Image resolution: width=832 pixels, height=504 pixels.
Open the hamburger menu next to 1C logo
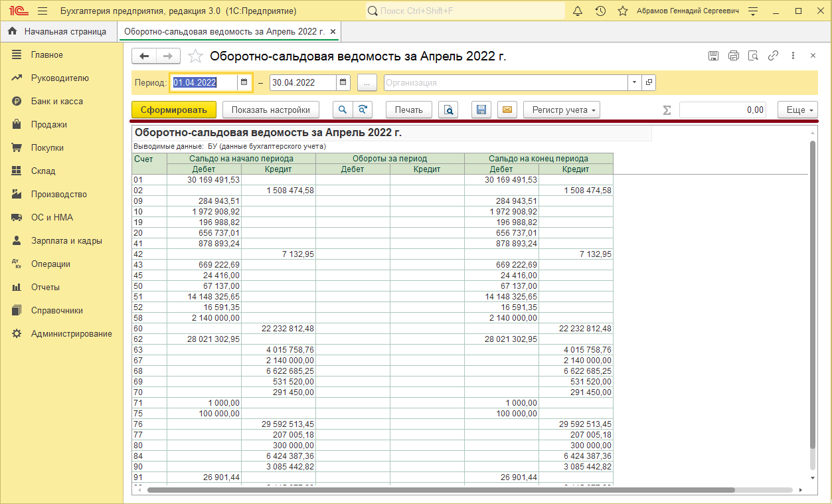click(x=42, y=11)
